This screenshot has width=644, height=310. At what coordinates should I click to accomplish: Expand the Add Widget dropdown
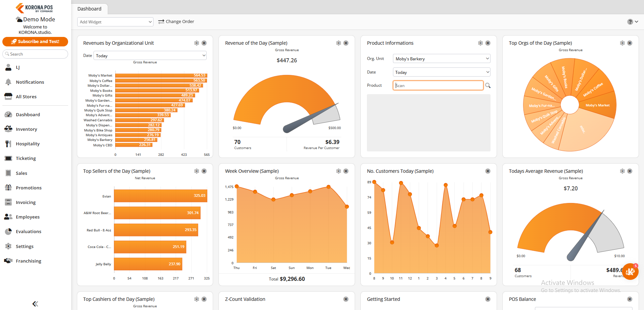(115, 22)
